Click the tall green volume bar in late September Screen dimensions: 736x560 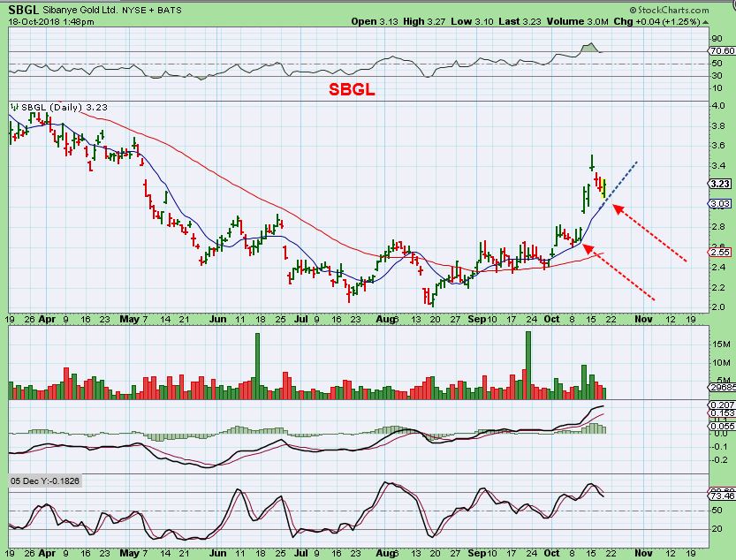[x=528, y=365]
